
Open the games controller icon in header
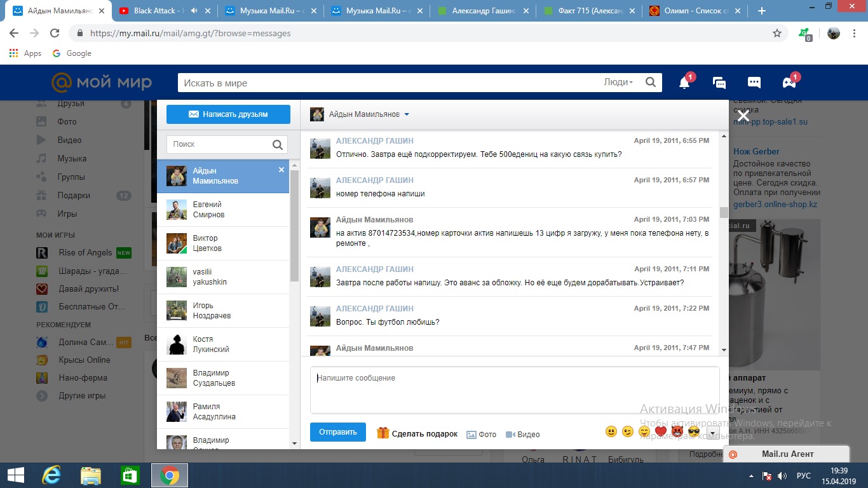click(x=789, y=83)
